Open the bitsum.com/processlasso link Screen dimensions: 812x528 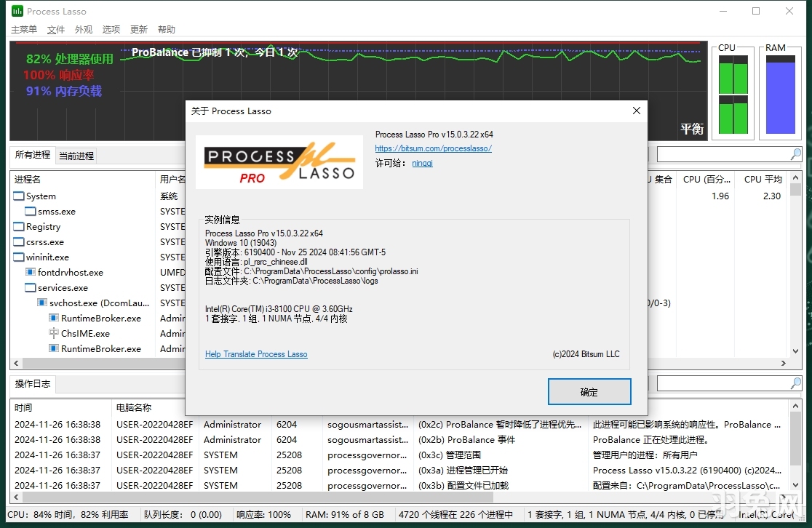(x=434, y=148)
